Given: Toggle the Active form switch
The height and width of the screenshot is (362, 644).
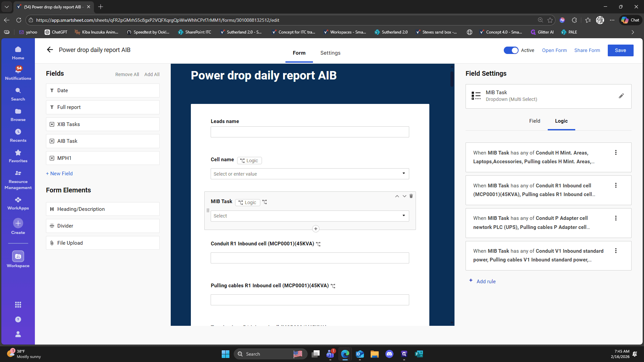Looking at the screenshot, I should [511, 50].
